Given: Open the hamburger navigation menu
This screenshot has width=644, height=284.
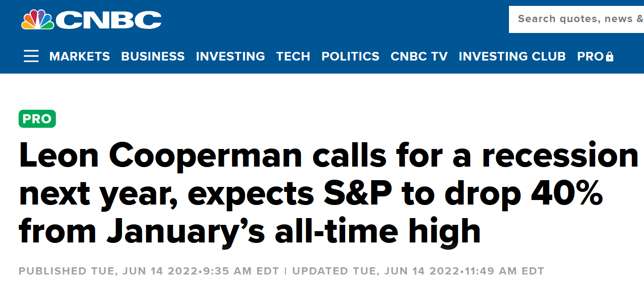Looking at the screenshot, I should (x=31, y=56).
